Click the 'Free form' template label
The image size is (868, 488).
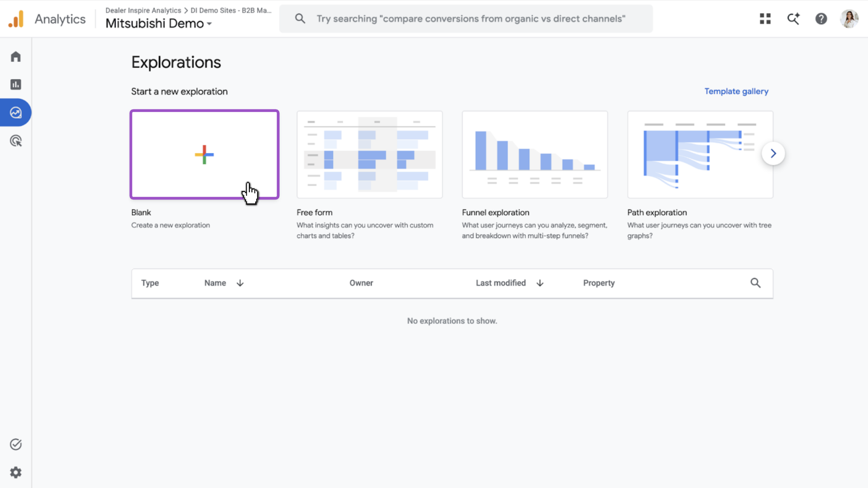click(314, 212)
